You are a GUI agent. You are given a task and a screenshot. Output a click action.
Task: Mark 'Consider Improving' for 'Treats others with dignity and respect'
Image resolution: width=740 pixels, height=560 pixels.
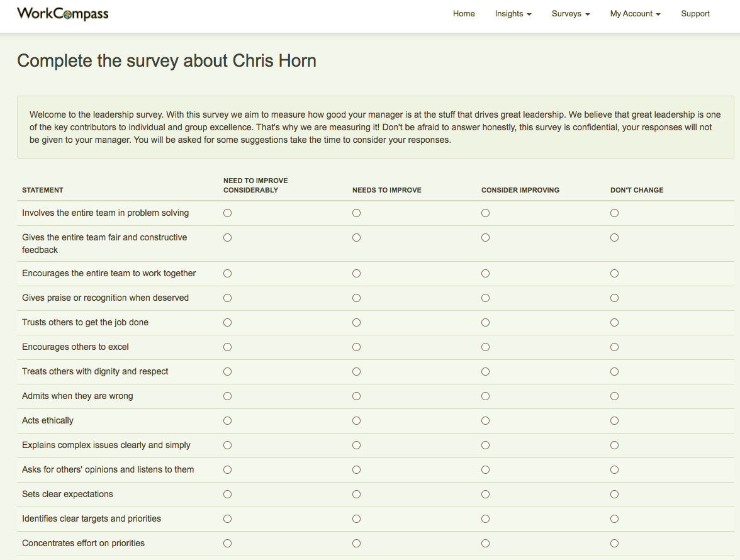point(485,371)
